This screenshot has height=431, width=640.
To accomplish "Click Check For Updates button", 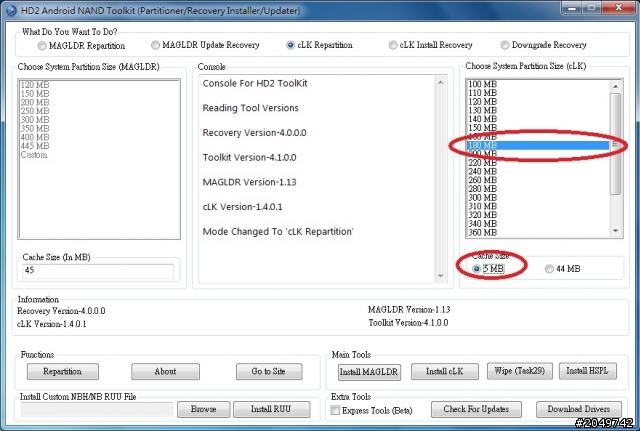I will (476, 409).
